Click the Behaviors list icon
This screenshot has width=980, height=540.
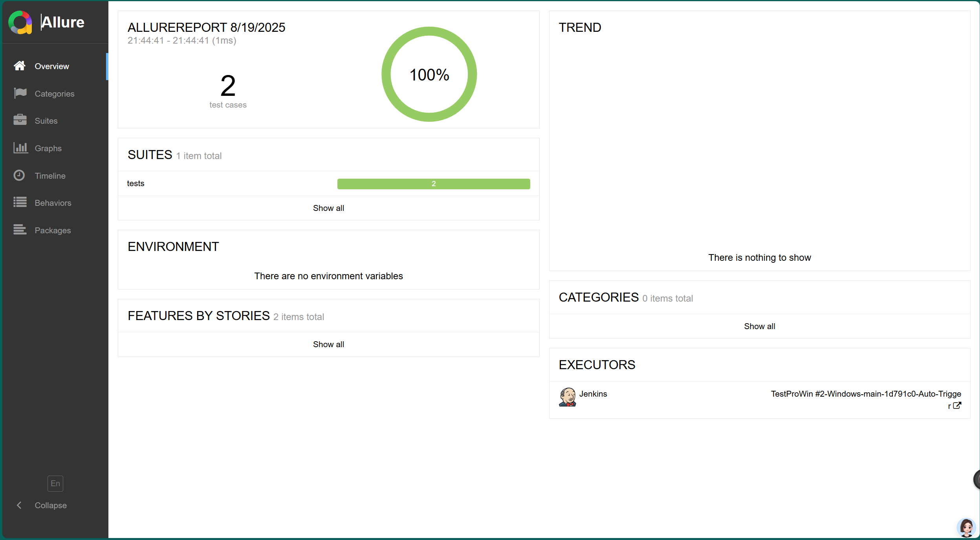click(20, 202)
